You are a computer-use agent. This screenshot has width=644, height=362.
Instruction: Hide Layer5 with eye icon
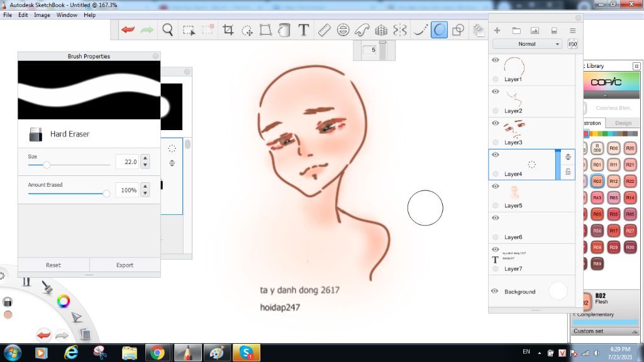coord(496,186)
